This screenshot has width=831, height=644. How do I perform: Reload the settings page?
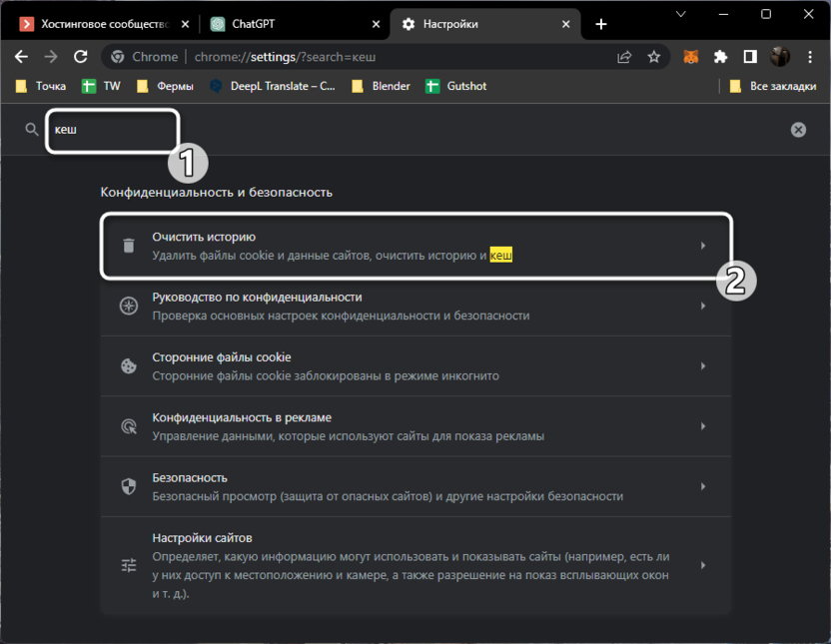(81, 57)
